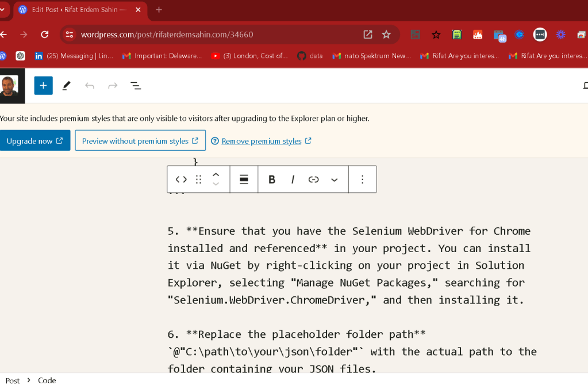
Task: Insert a link with the link icon
Action: [x=313, y=180]
